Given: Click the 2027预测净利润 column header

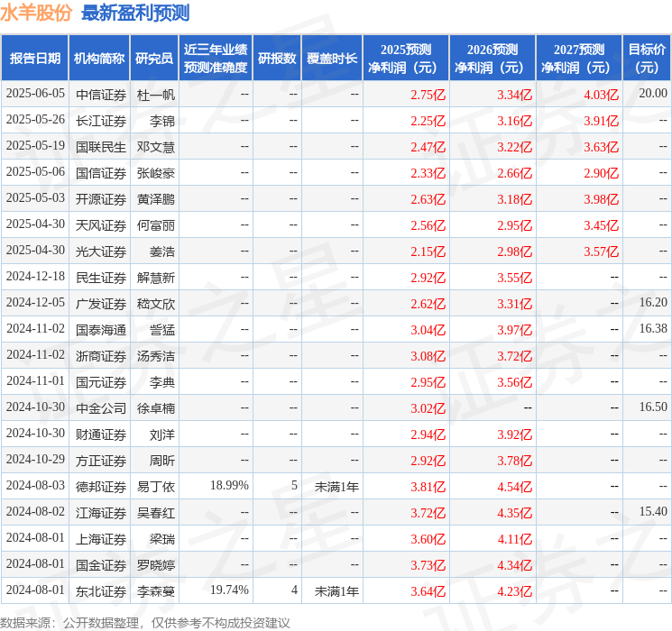Looking at the screenshot, I should coord(579,58).
